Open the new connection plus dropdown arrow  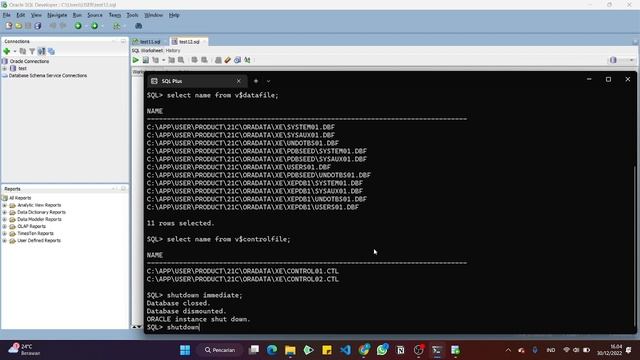[x=15, y=51]
